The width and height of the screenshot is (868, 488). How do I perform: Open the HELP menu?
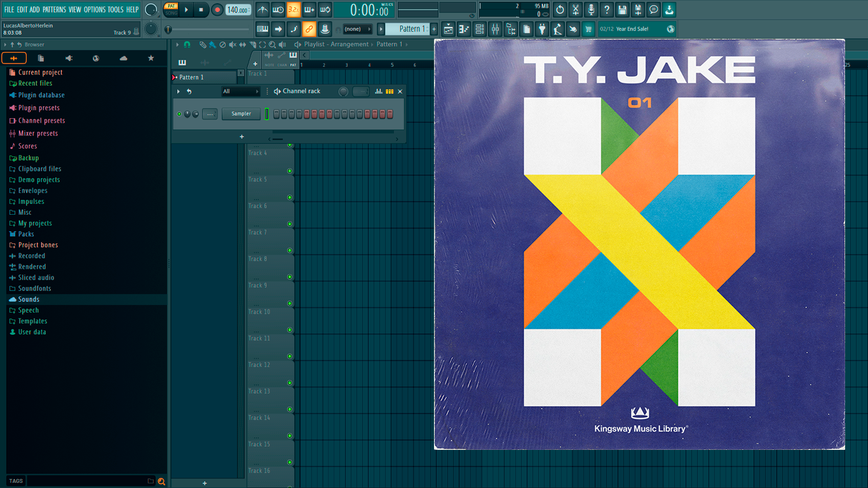coord(132,10)
